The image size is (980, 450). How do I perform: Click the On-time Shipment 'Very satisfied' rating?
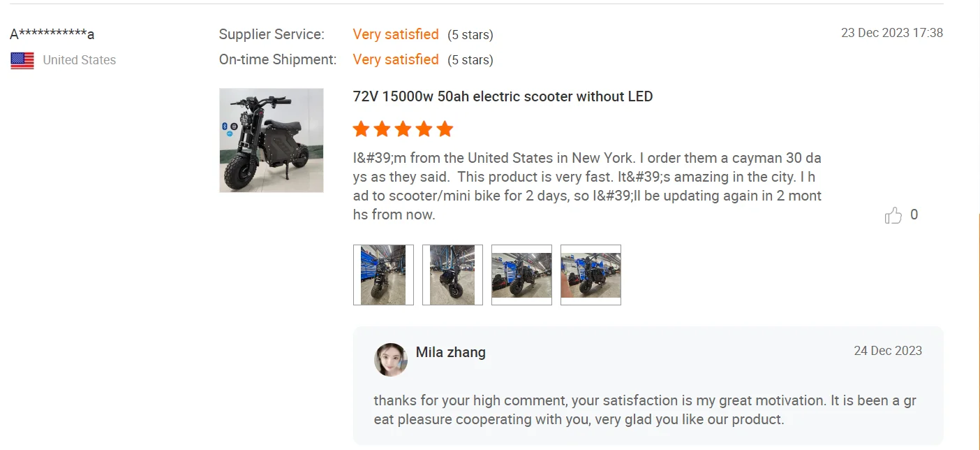pos(396,59)
